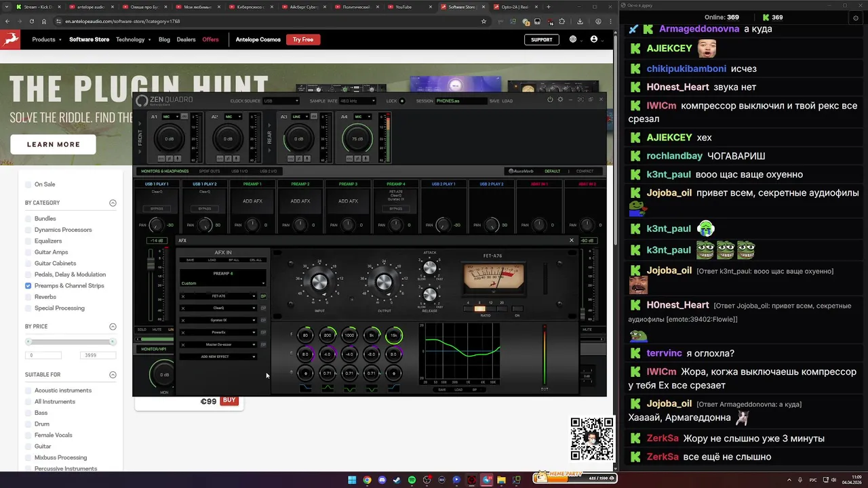Uncheck Preamps & Channel Strips filter
868x488 pixels.
click(28, 286)
